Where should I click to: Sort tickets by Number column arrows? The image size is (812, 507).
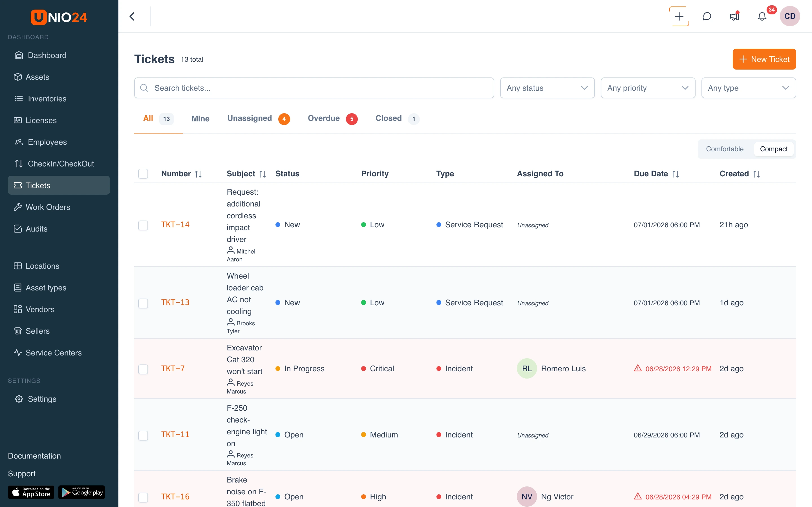tap(198, 174)
